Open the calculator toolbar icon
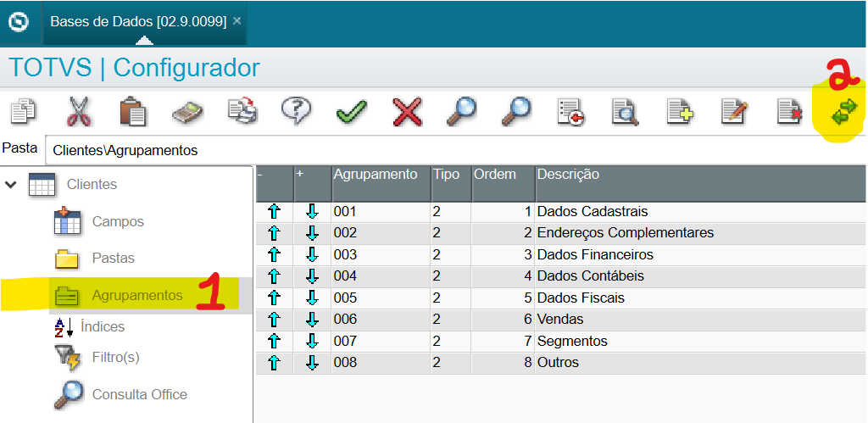This screenshot has width=868, height=423. pyautogui.click(x=187, y=113)
